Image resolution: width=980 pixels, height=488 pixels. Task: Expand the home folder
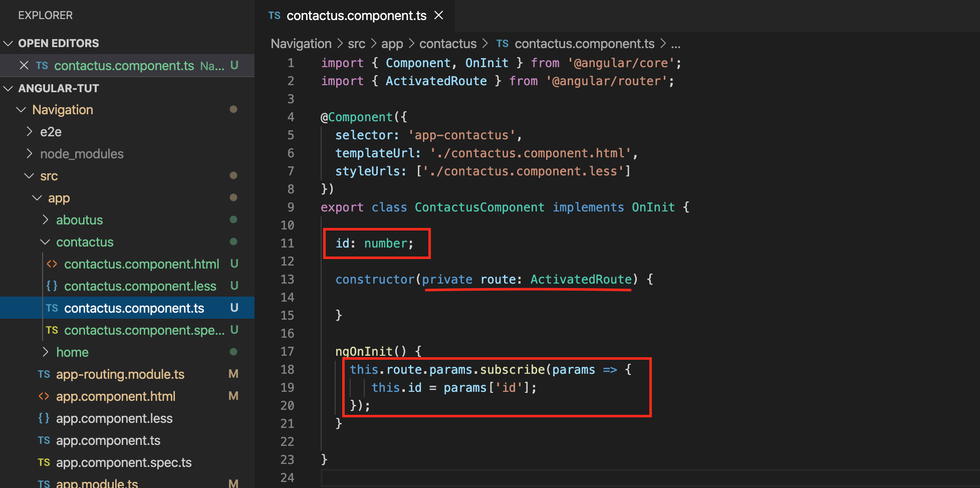tap(45, 352)
